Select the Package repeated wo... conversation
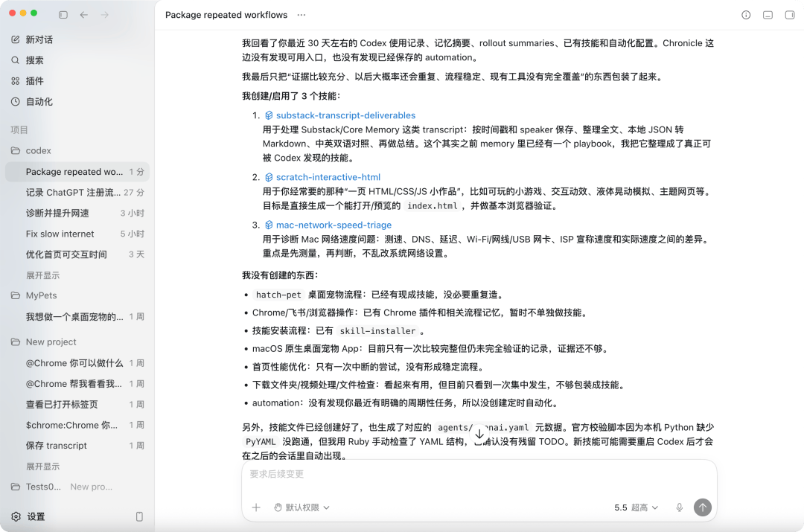 pos(77,172)
